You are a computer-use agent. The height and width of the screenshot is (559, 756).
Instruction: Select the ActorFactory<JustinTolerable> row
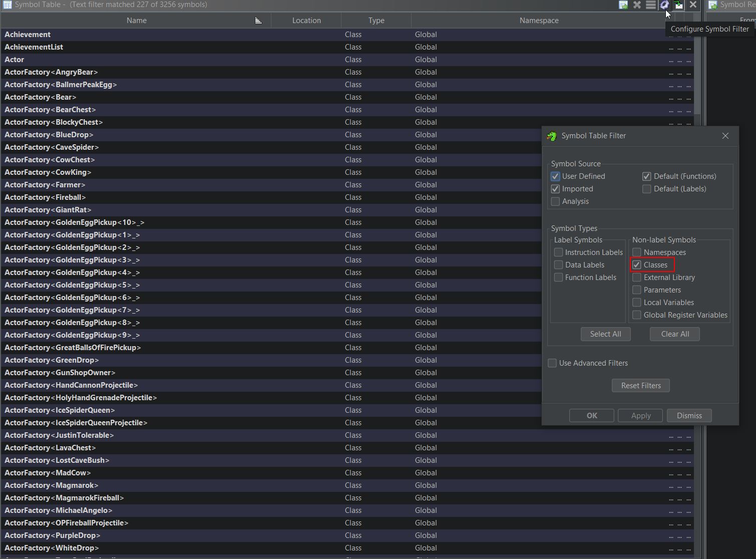coord(347,435)
